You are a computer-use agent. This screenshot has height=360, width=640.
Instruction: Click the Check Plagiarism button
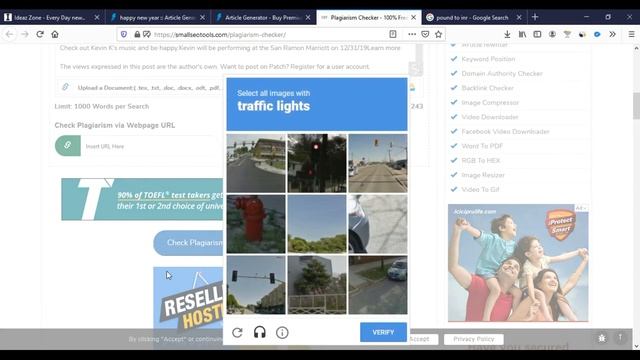(189, 243)
